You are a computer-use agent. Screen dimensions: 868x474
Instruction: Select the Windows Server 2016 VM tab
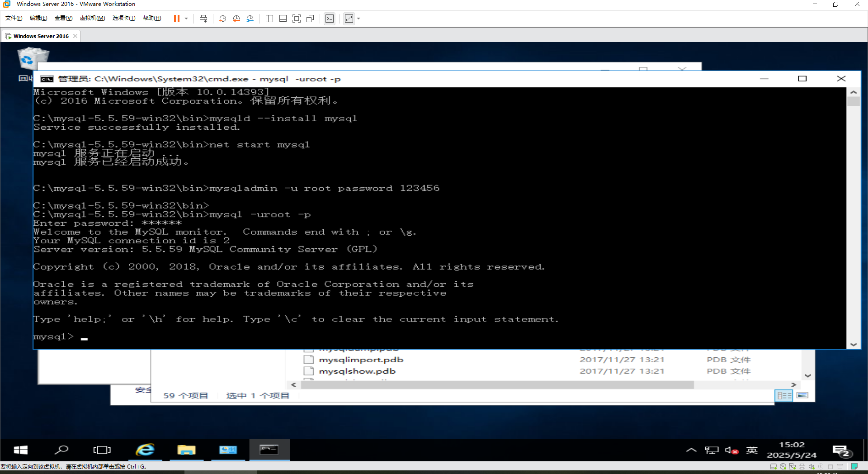click(41, 36)
